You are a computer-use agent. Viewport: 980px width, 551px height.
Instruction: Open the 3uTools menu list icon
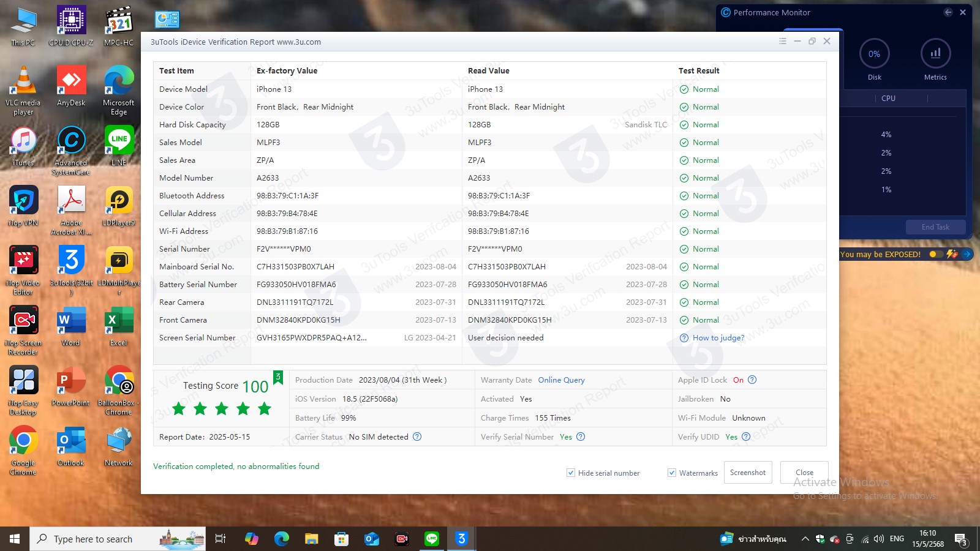(x=782, y=41)
